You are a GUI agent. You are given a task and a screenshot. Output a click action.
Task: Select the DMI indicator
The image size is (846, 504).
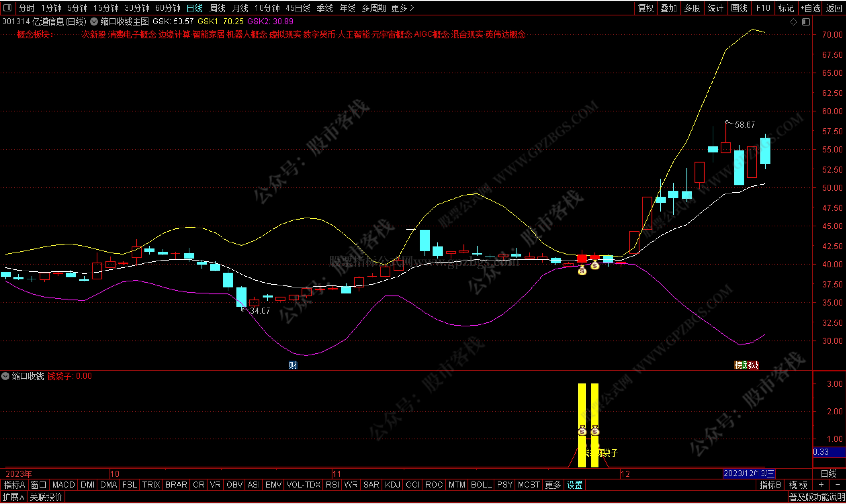88,485
